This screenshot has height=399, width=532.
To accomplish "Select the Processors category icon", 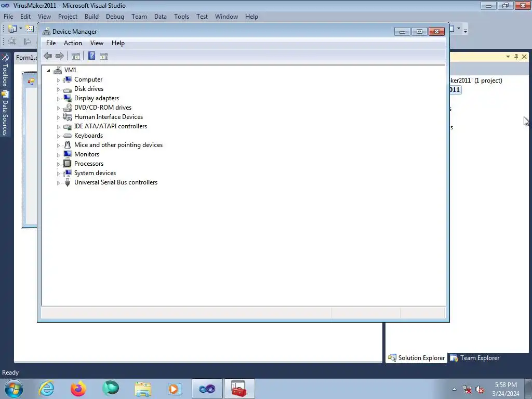I will pyautogui.click(x=68, y=164).
